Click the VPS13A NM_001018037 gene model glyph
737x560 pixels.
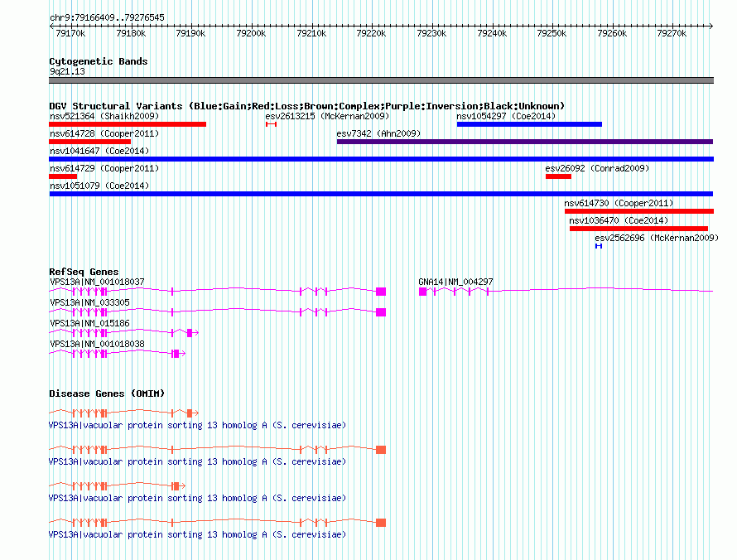tap(217, 292)
